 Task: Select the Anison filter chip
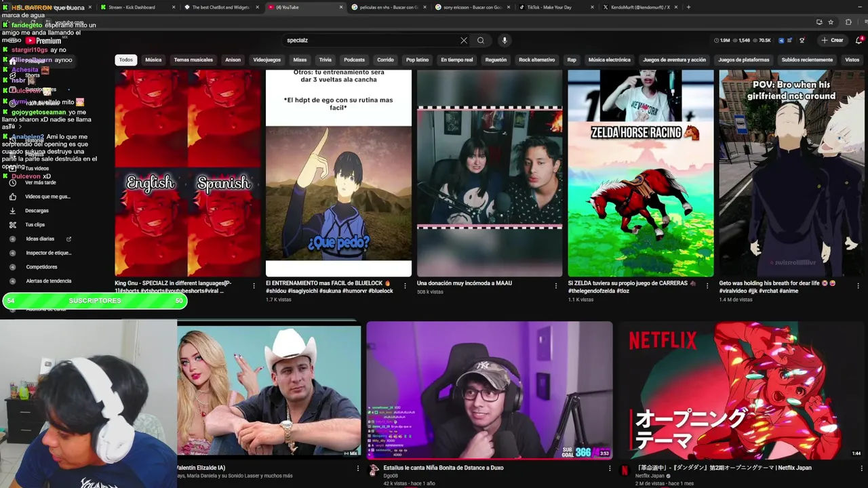(x=233, y=60)
